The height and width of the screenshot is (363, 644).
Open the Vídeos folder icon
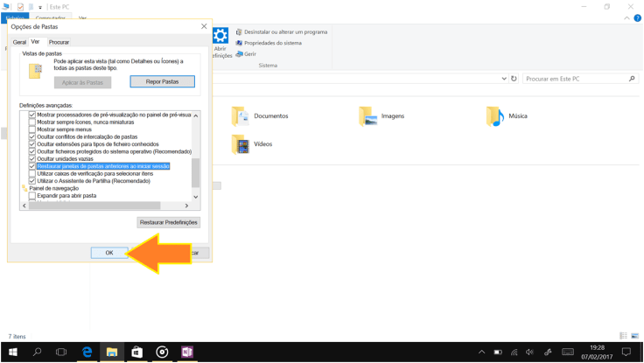[240, 144]
